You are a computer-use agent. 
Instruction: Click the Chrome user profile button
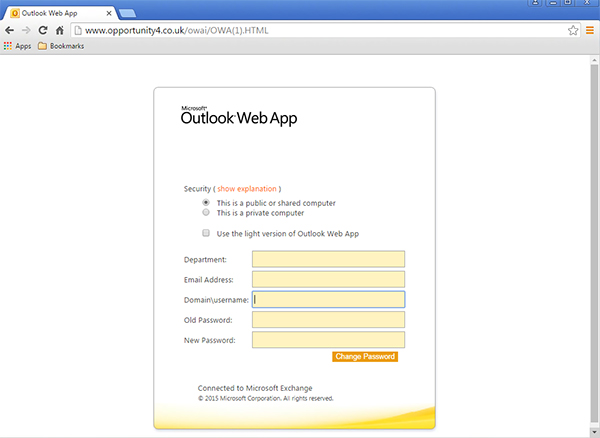click(536, 3)
